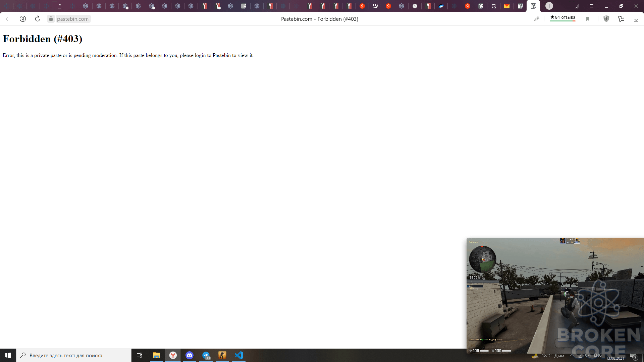Open the Windows Start menu
Screen dimensions: 644x362
pyautogui.click(x=8, y=355)
